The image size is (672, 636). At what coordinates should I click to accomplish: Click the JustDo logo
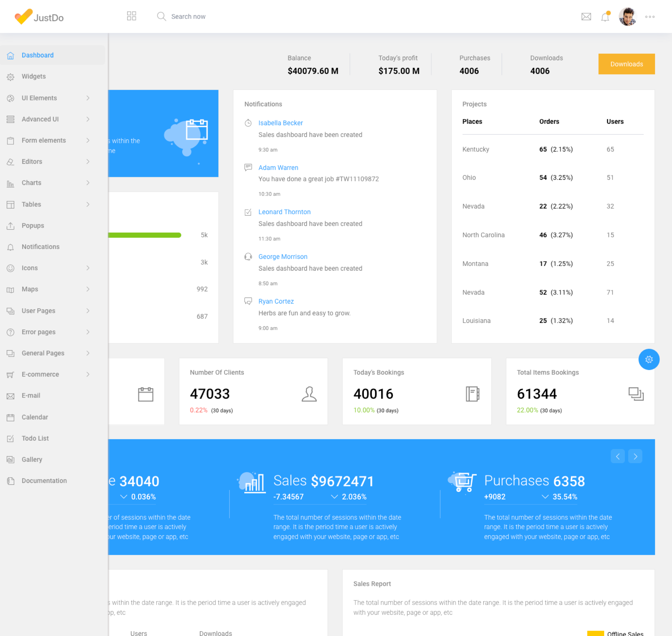click(x=39, y=17)
